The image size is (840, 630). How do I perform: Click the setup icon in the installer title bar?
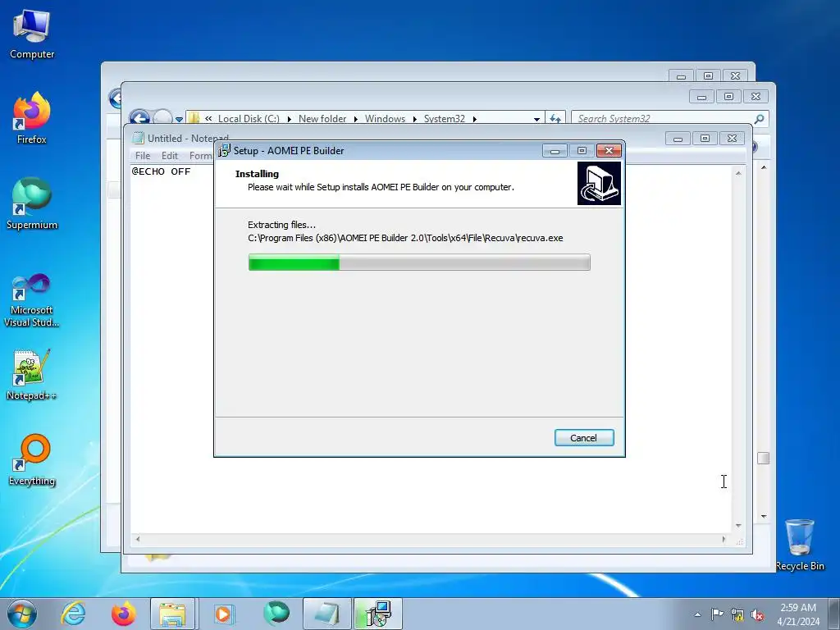pos(224,151)
